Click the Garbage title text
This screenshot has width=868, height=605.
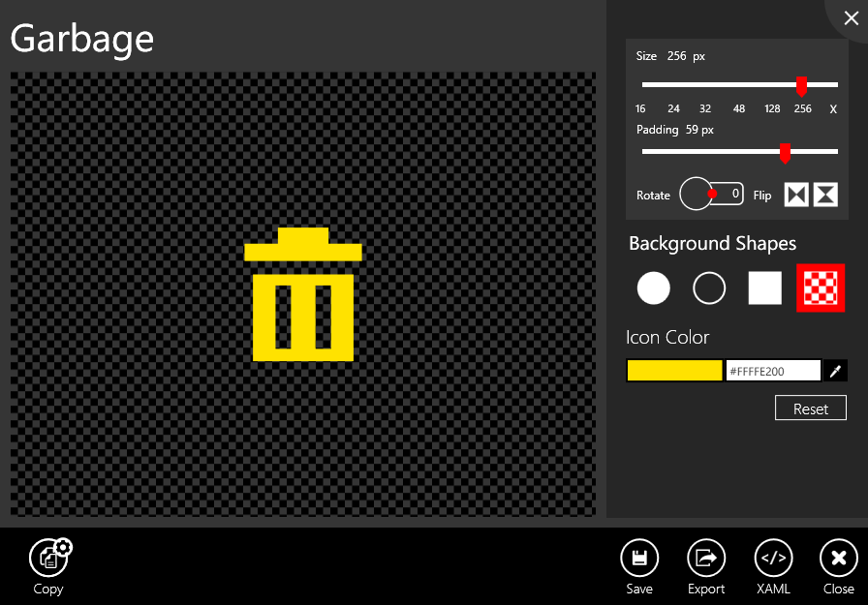[x=81, y=38]
